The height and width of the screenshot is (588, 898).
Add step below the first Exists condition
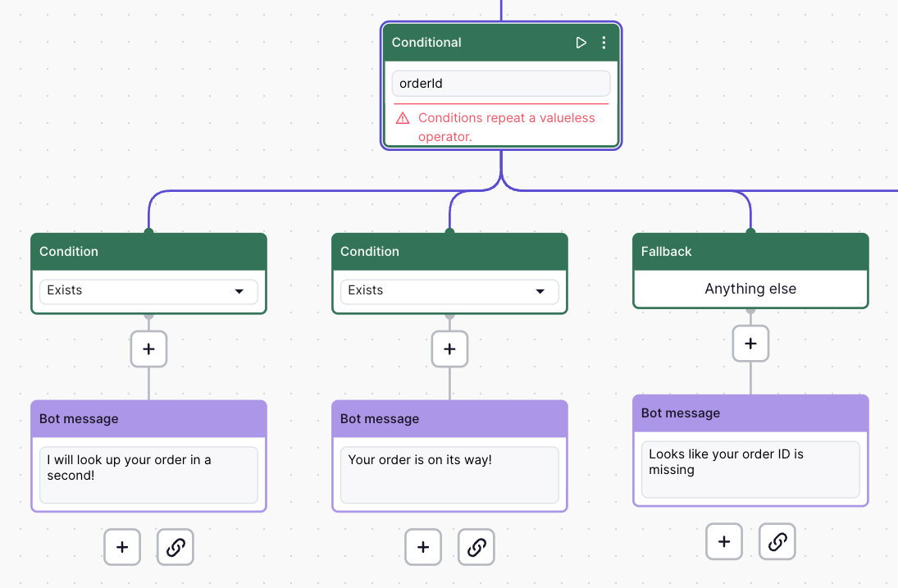click(148, 349)
